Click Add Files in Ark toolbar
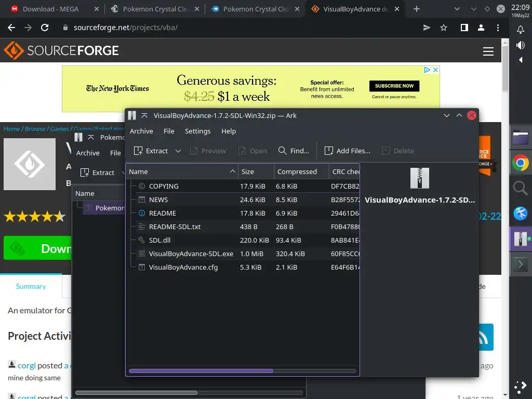Screen dimensions: 532x399 347,151
